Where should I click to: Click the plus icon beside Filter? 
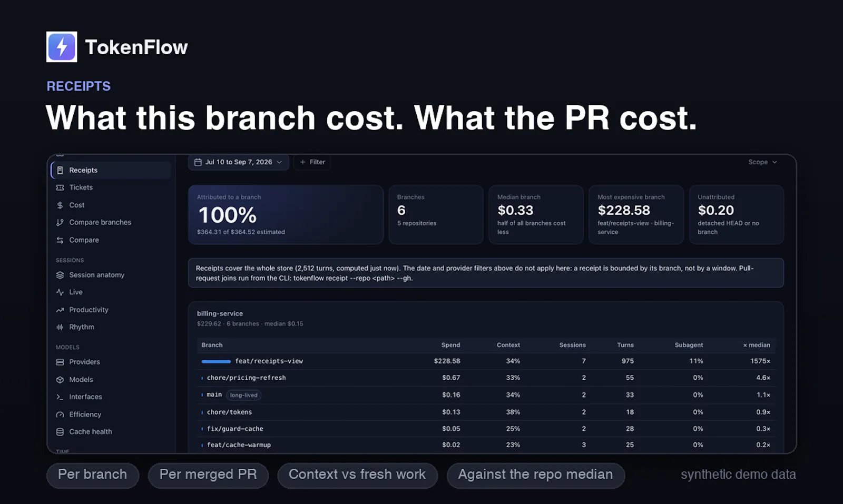[x=302, y=162]
